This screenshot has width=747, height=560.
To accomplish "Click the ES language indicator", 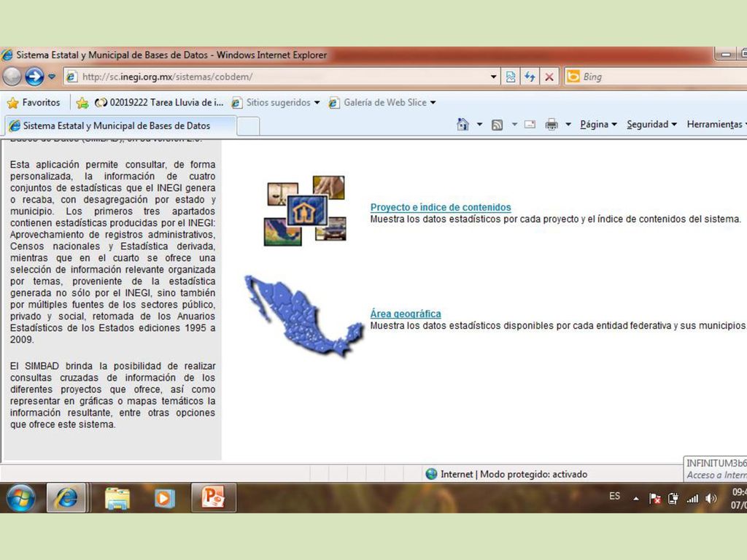I will coord(614,496).
